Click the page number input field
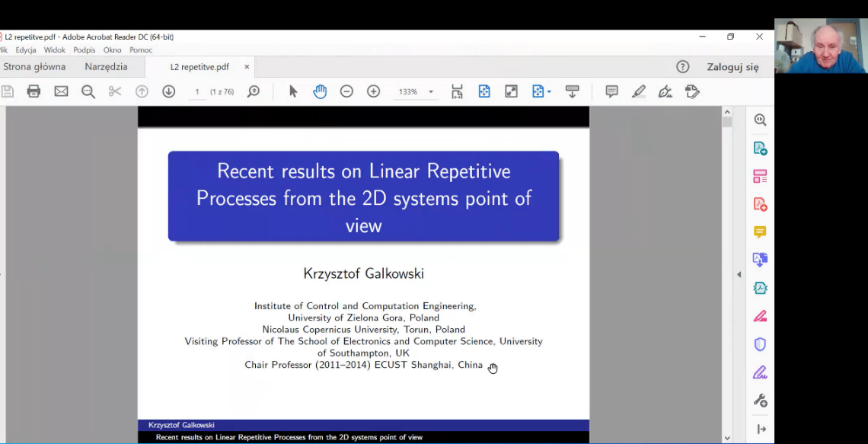The height and width of the screenshot is (444, 868). (x=196, y=92)
